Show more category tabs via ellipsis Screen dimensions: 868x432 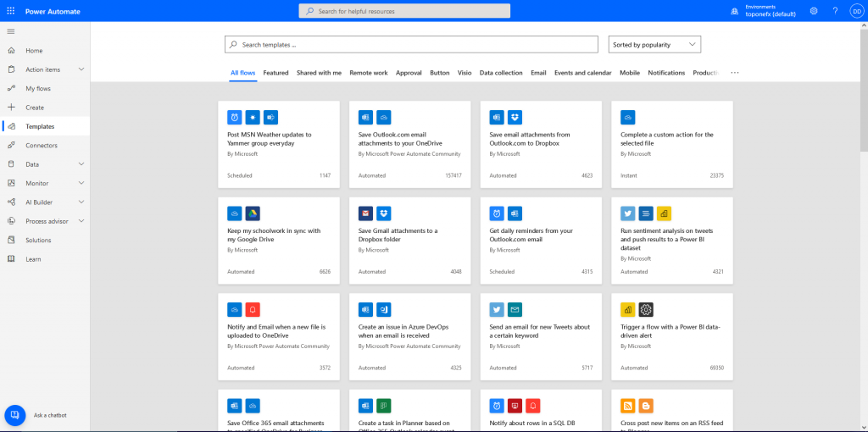734,73
